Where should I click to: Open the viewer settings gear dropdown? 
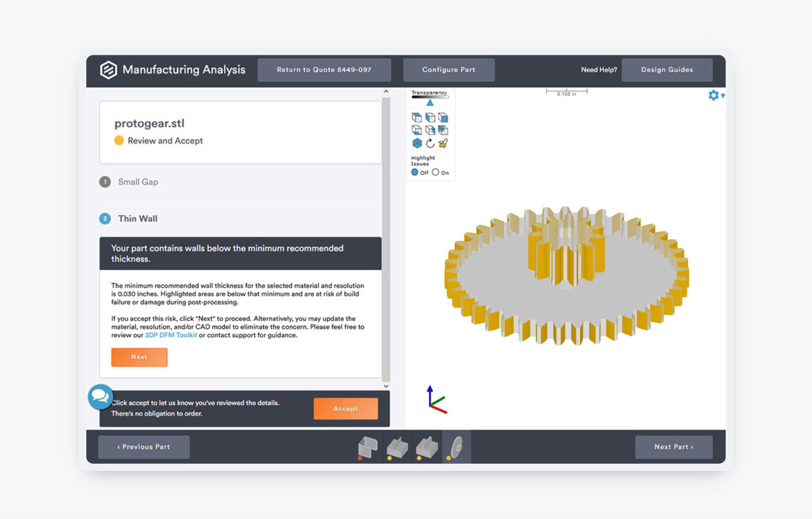(714, 95)
